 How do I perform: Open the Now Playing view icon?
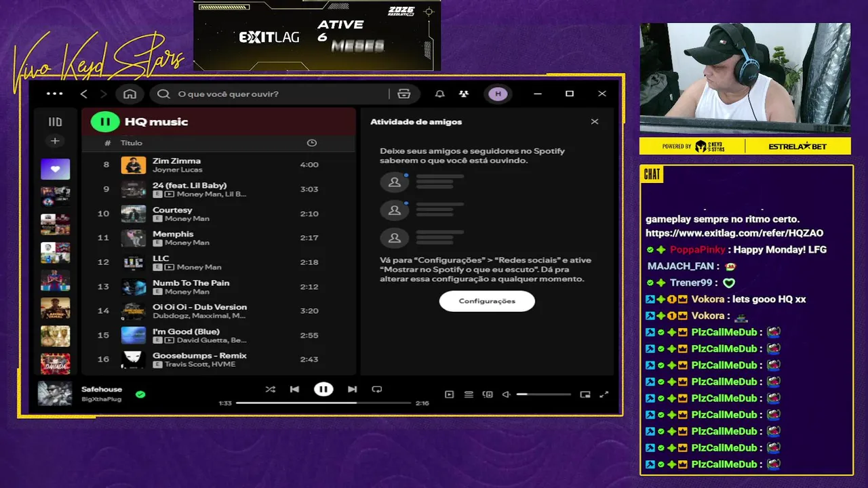click(449, 394)
